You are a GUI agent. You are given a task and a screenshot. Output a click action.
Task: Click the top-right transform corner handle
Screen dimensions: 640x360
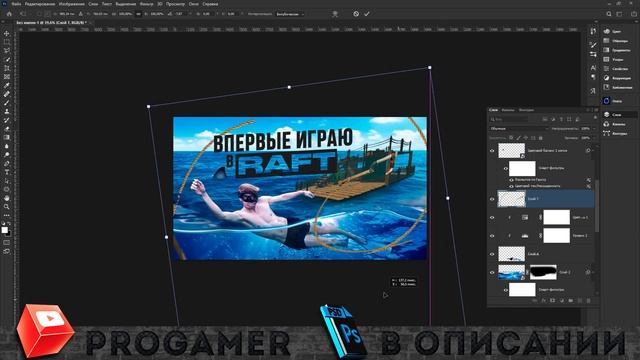coord(429,68)
